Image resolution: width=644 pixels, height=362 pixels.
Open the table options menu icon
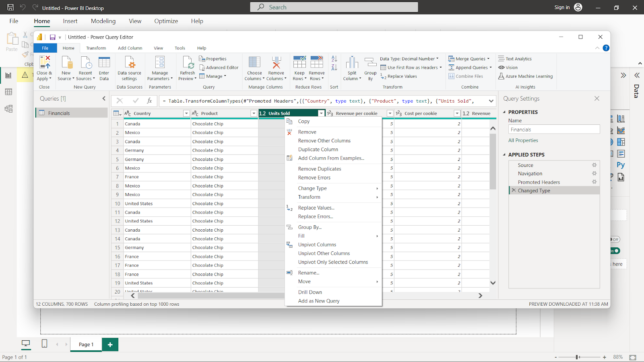tap(117, 113)
